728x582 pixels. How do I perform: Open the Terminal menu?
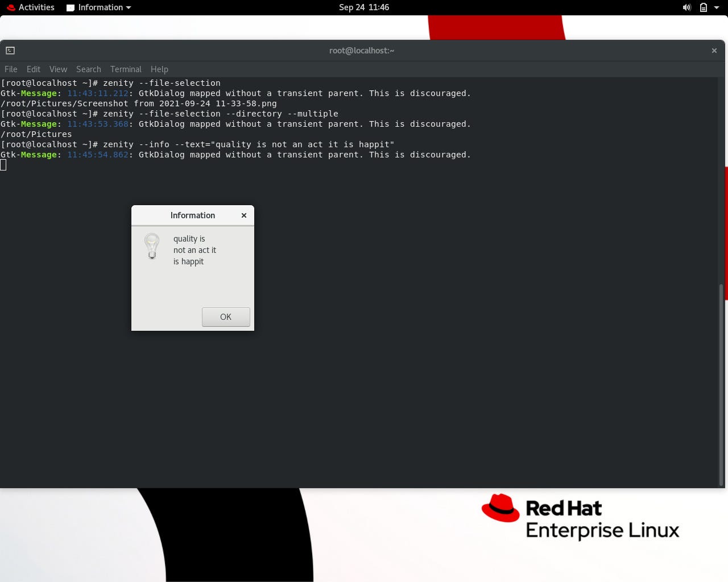click(126, 69)
